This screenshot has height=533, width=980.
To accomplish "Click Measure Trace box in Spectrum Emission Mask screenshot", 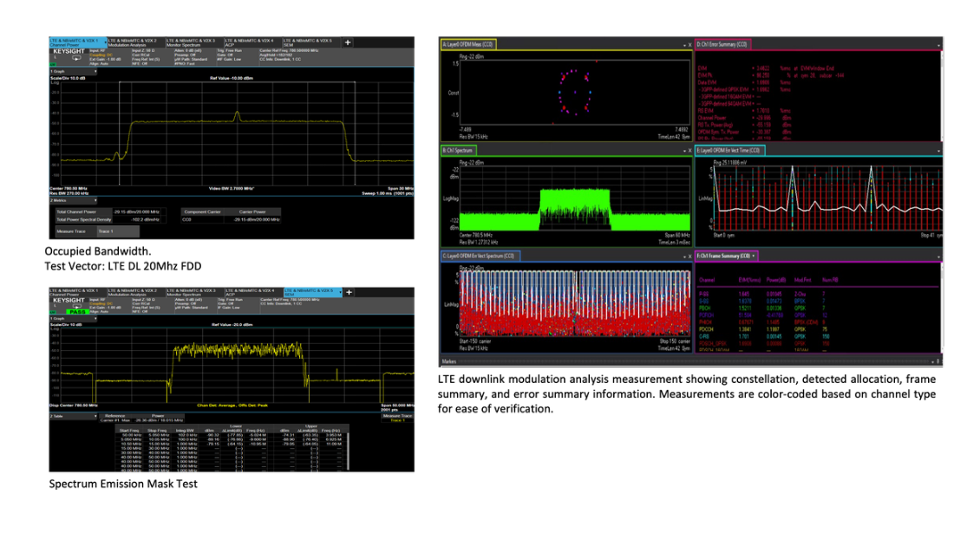I will click(397, 418).
